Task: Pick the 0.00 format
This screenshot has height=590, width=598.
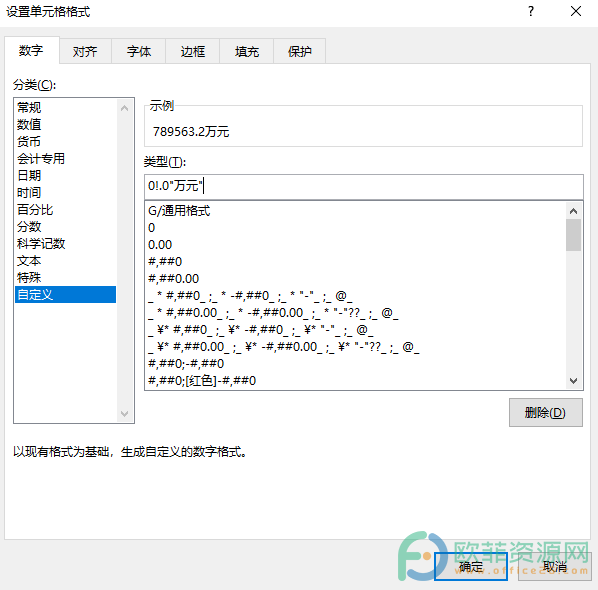Action: tap(355, 244)
